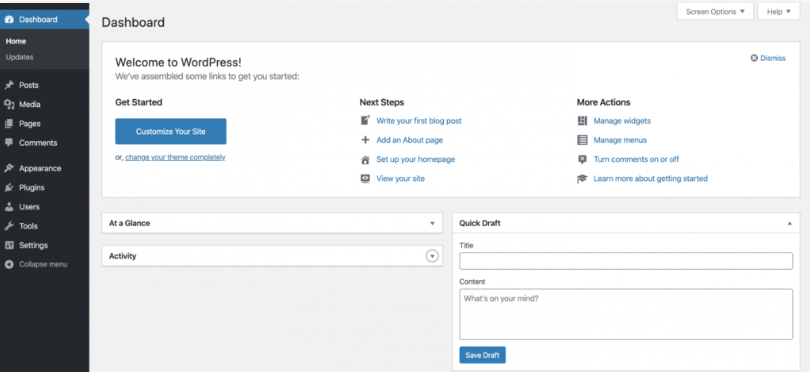Click the At a Glance panel heading
This screenshot has width=810, height=372.
(x=130, y=224)
